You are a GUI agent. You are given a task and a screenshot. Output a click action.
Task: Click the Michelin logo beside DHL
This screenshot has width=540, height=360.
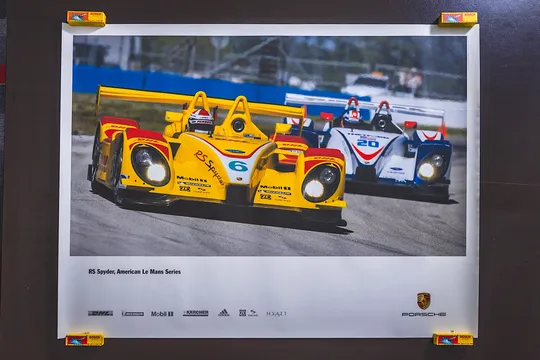tap(133, 313)
